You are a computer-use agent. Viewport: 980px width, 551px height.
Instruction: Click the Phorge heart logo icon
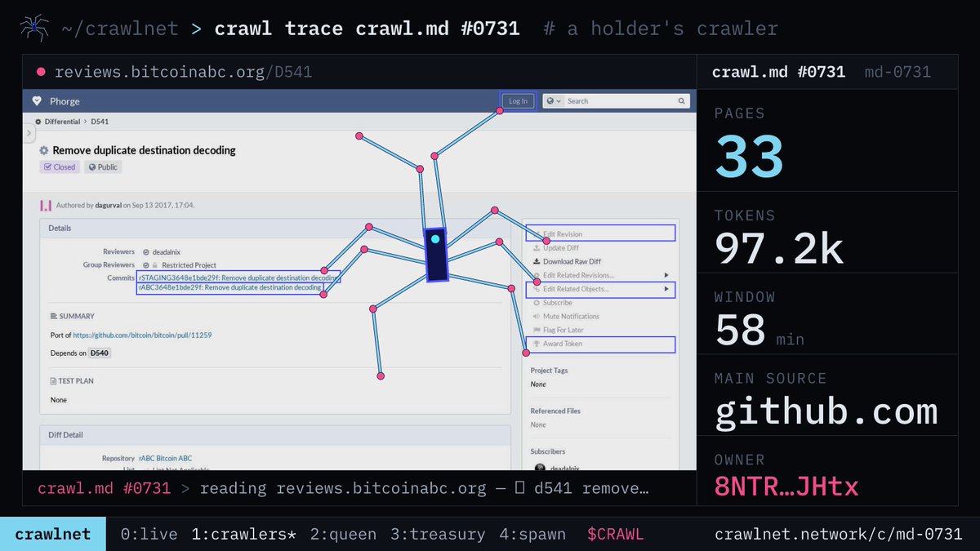[x=36, y=101]
